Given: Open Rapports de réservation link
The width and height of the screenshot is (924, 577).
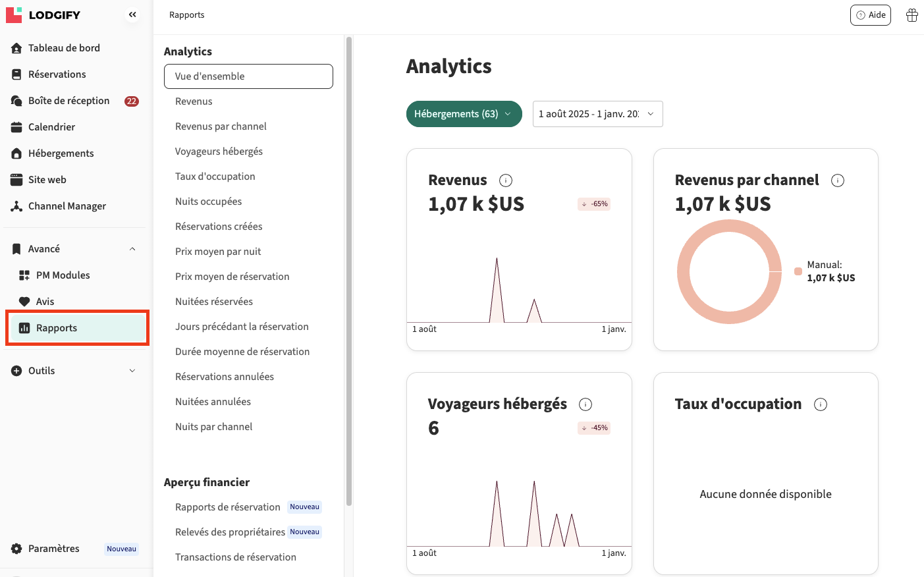Looking at the screenshot, I should 227,507.
